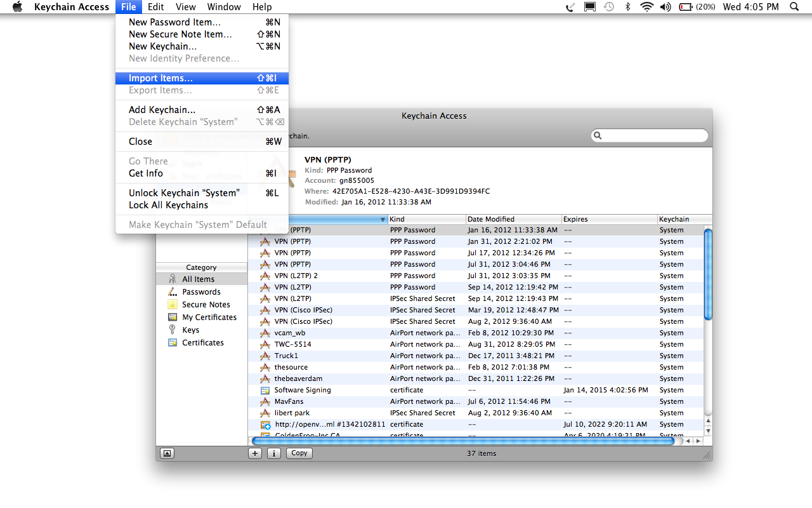Click the icon beside thesource entry
Image resolution: width=812 pixels, height=508 pixels.
tap(265, 367)
